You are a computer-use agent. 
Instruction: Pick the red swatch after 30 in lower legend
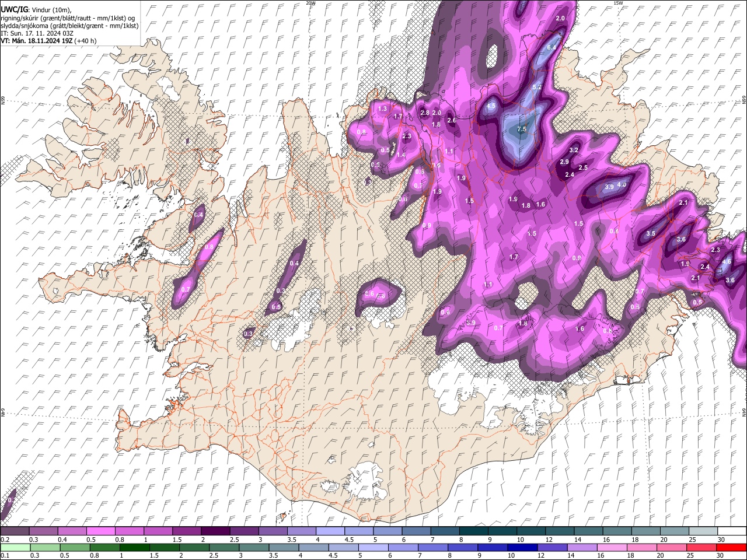[x=732, y=547]
